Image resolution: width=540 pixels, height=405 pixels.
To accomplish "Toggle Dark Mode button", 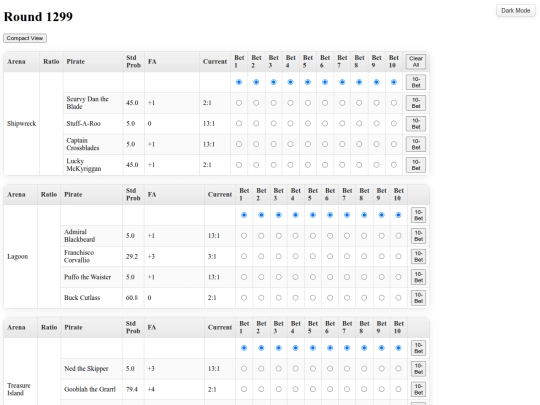I will click(x=516, y=11).
